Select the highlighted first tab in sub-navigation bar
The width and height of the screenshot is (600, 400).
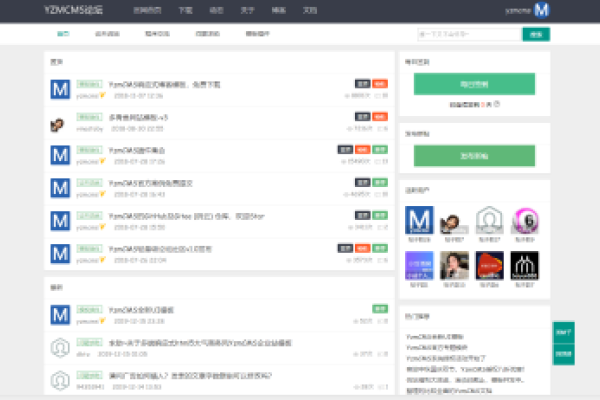pyautogui.click(x=63, y=34)
